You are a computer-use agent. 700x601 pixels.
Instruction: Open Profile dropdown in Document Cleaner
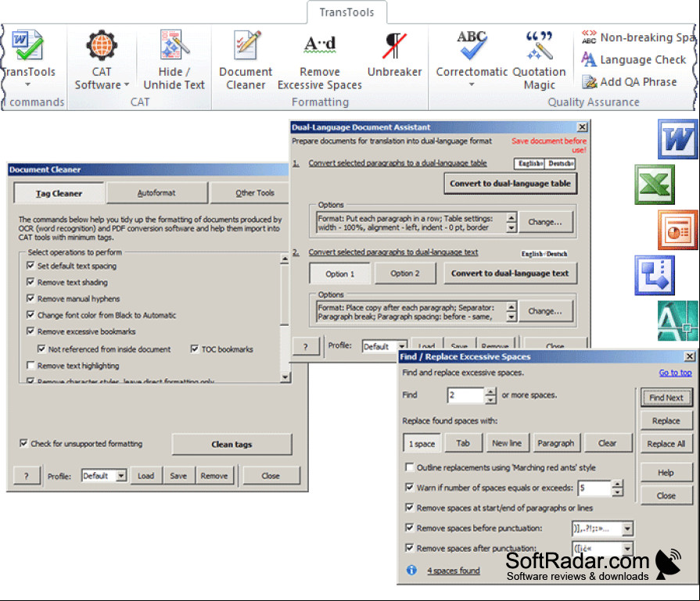click(x=121, y=476)
